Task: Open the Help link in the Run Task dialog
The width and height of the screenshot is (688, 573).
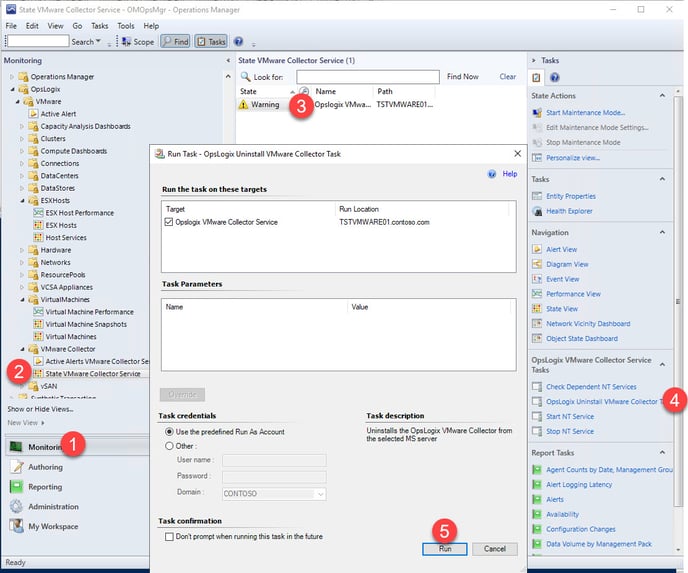Action: coord(509,174)
